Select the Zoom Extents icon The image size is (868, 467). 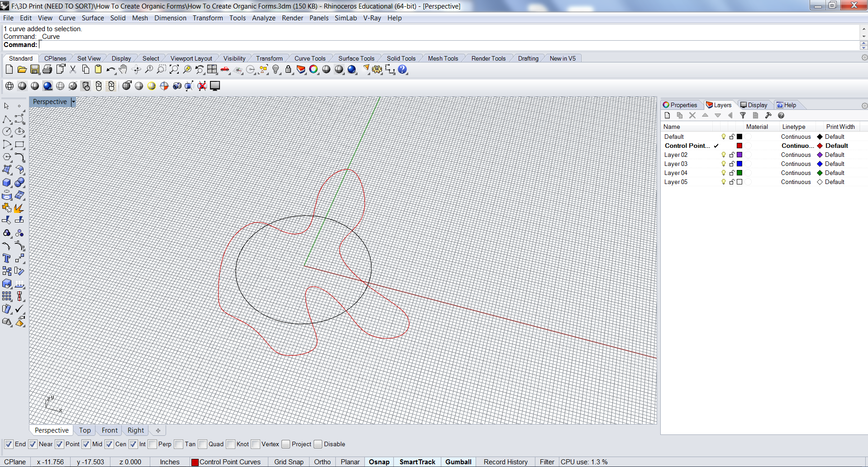[174, 70]
